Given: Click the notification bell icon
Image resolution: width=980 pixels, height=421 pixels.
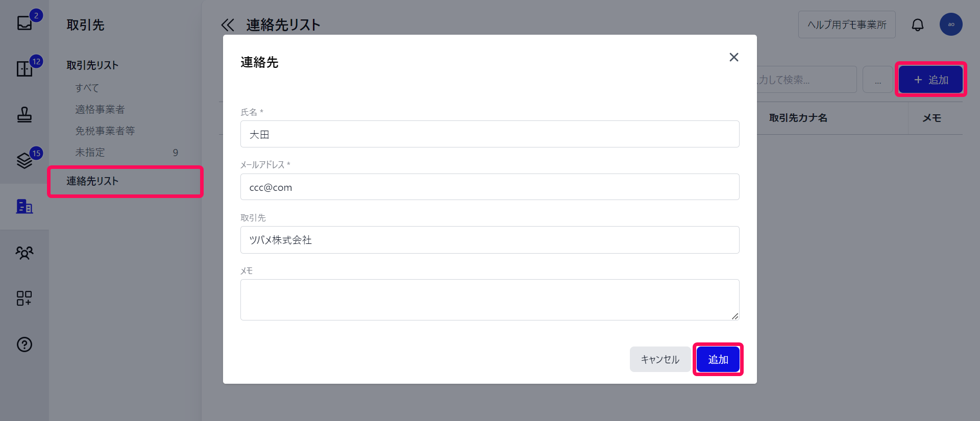Looking at the screenshot, I should coord(917,24).
